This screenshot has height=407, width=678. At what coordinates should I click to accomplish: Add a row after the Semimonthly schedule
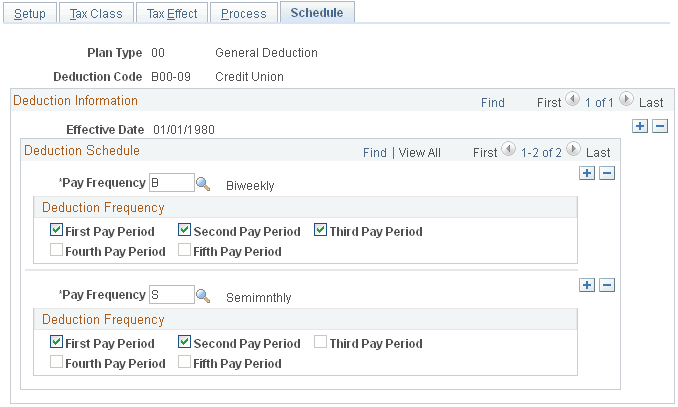pos(587,285)
